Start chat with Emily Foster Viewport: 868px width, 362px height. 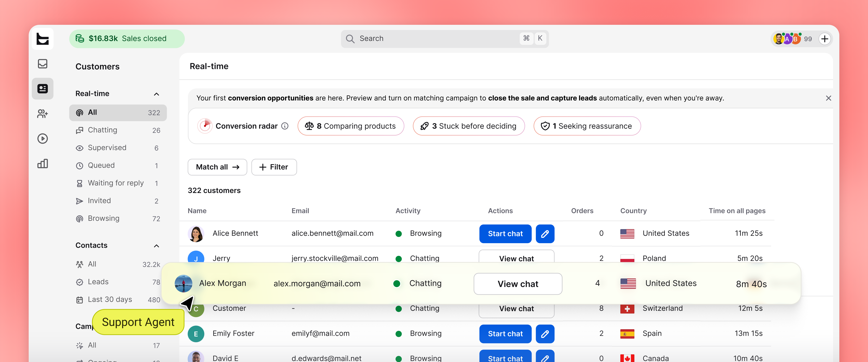[x=505, y=334]
